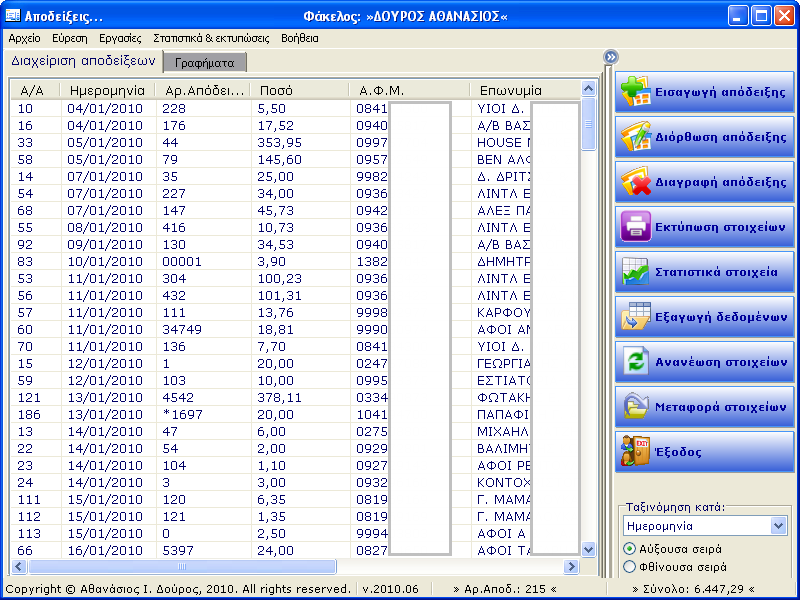Click the Ημερομηνία column header

point(108,90)
